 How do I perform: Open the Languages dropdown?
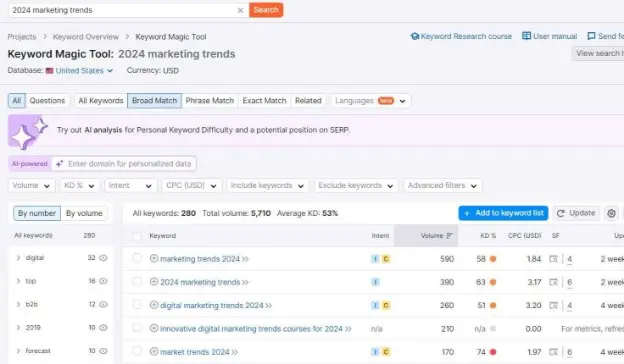point(370,101)
